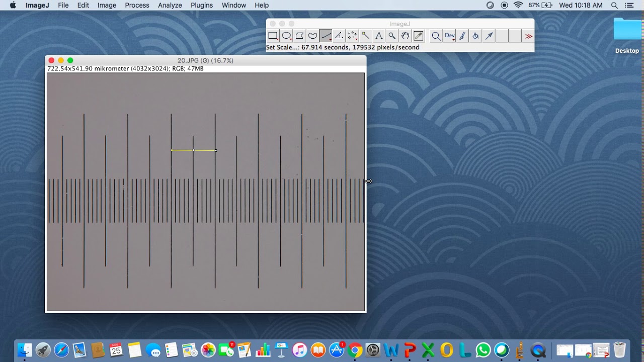Click the battery 87% indicator
The image size is (644, 362).
[x=541, y=5]
